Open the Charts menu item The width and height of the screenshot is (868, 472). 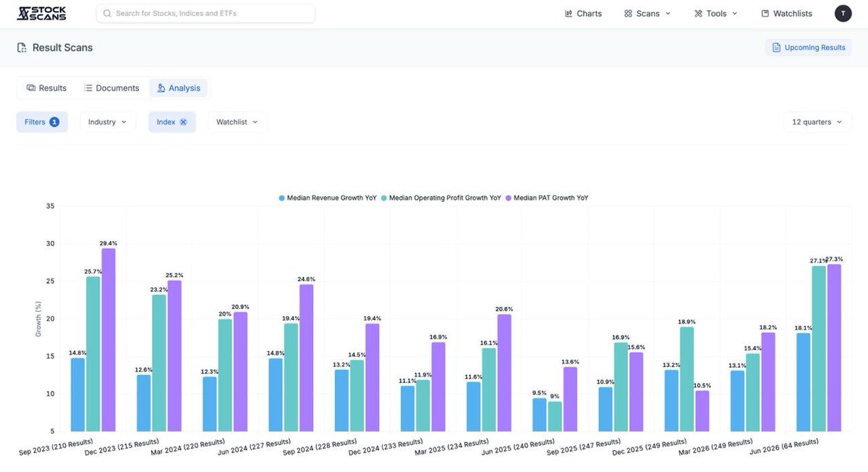coord(583,14)
